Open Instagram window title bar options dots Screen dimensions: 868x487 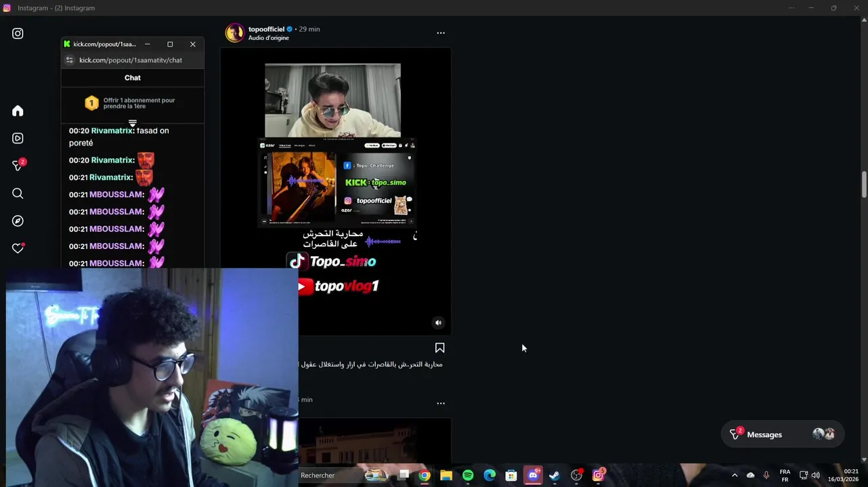pyautogui.click(x=791, y=8)
